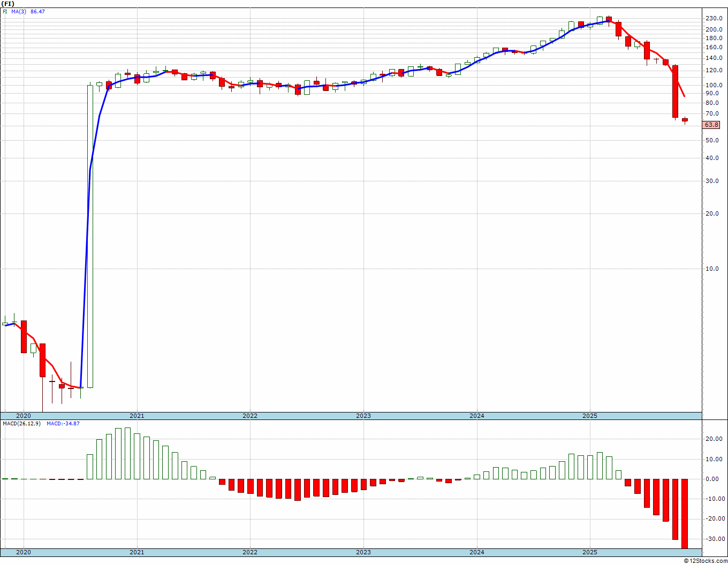Click "2024" on the price chart time axis

[477, 416]
